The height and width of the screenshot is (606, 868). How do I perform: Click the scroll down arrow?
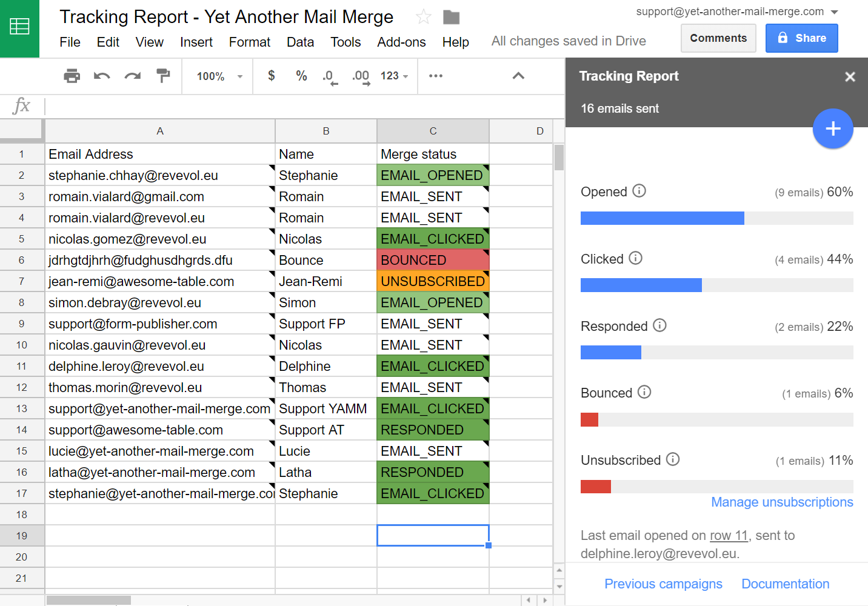click(x=559, y=586)
